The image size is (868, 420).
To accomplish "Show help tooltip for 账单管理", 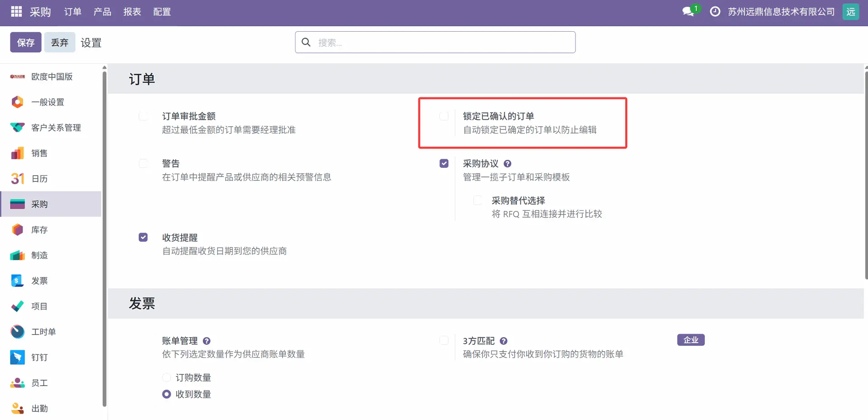I will pos(207,341).
